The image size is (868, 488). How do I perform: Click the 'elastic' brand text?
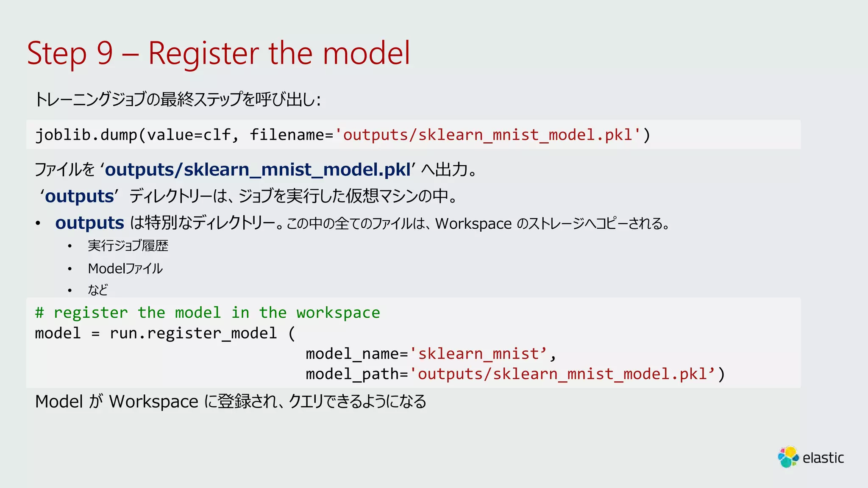click(823, 458)
